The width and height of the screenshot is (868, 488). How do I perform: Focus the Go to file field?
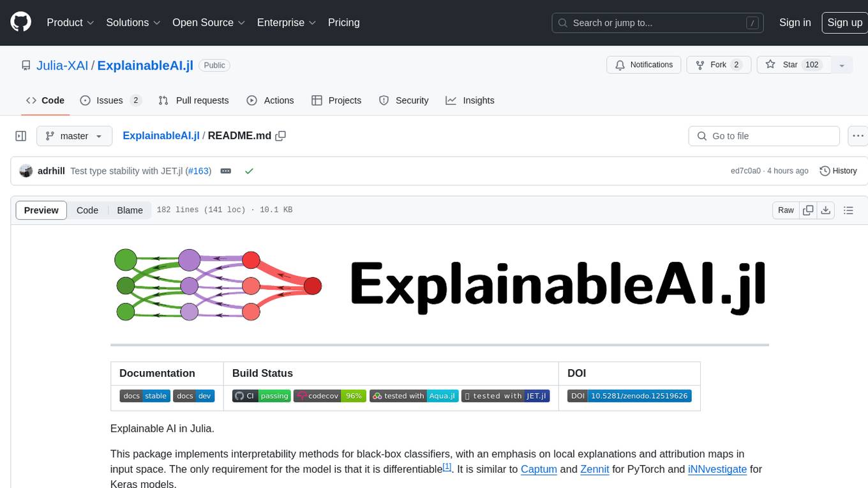(x=764, y=136)
